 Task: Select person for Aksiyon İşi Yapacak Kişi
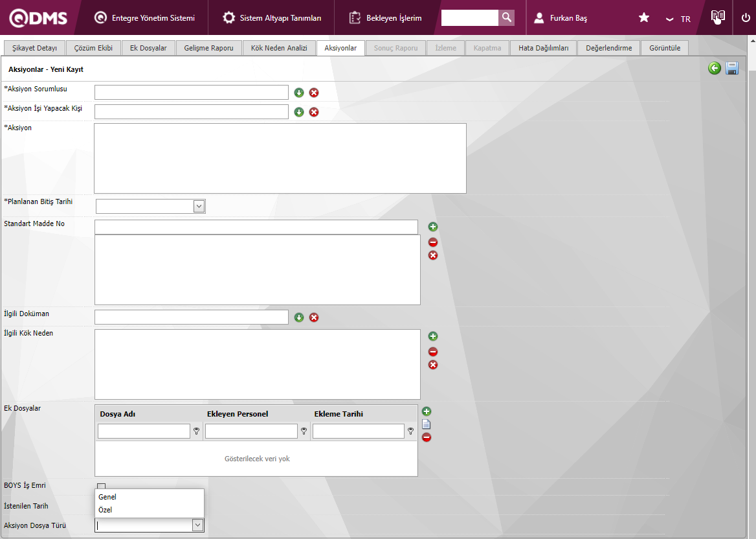299,112
